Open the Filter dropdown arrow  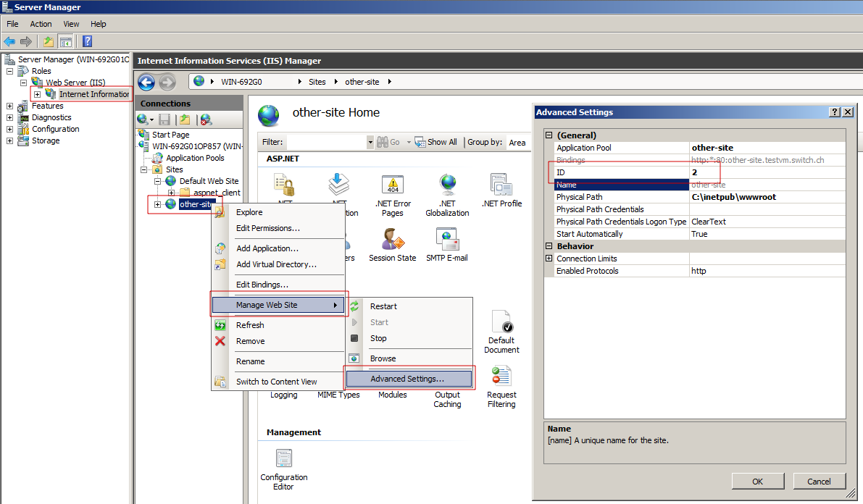[x=370, y=143]
